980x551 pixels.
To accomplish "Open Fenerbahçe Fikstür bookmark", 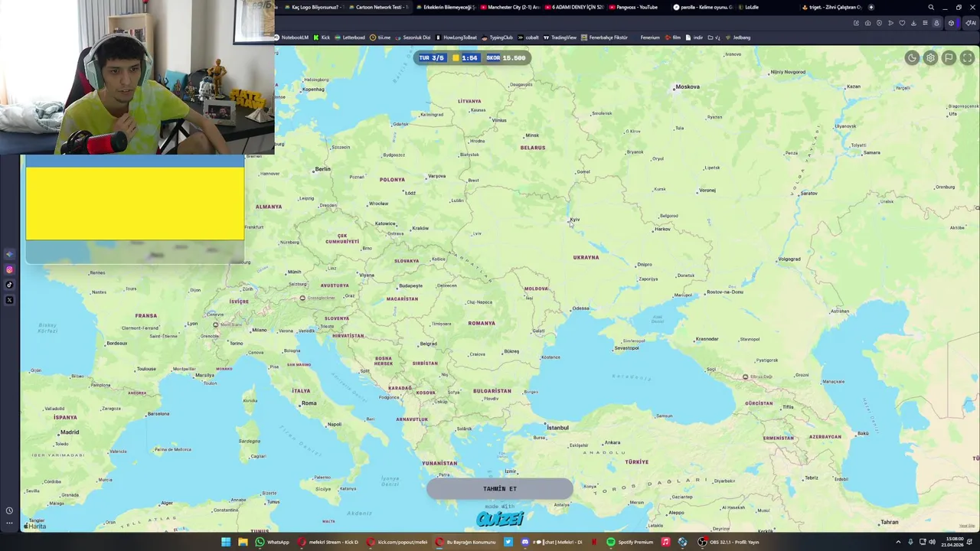I will pyautogui.click(x=604, y=37).
